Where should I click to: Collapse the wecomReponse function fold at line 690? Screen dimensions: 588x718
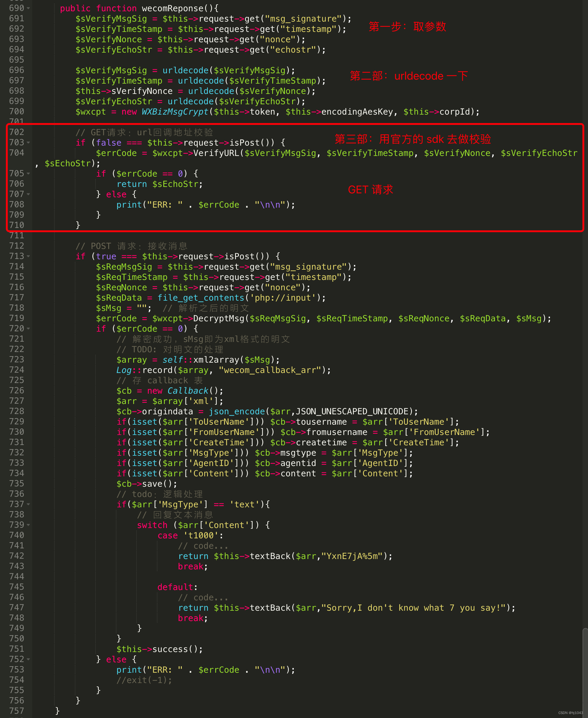tap(29, 8)
